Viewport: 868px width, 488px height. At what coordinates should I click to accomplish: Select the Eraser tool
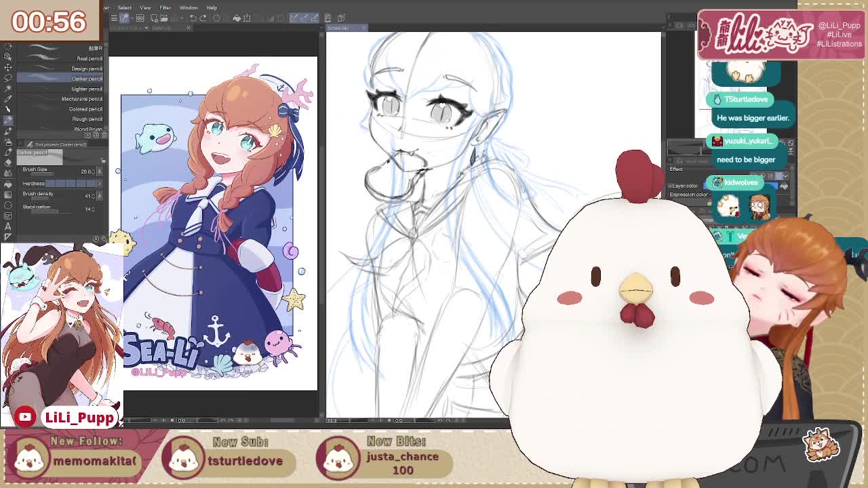tap(8, 163)
